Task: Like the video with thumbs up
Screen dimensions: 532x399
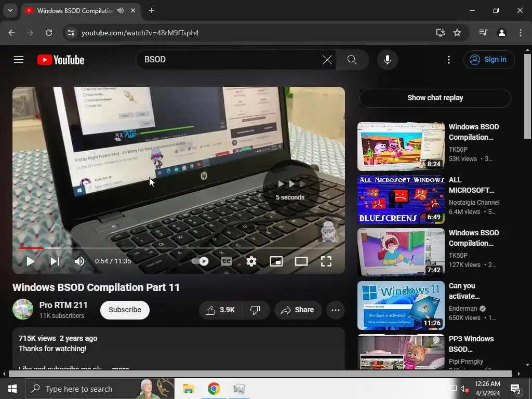Action: pos(220,310)
